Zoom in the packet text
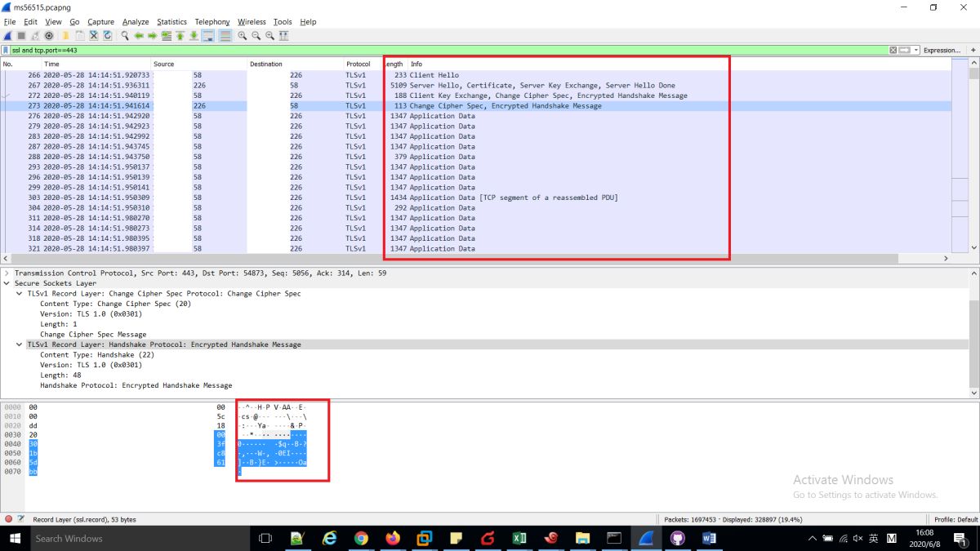 pos(243,36)
